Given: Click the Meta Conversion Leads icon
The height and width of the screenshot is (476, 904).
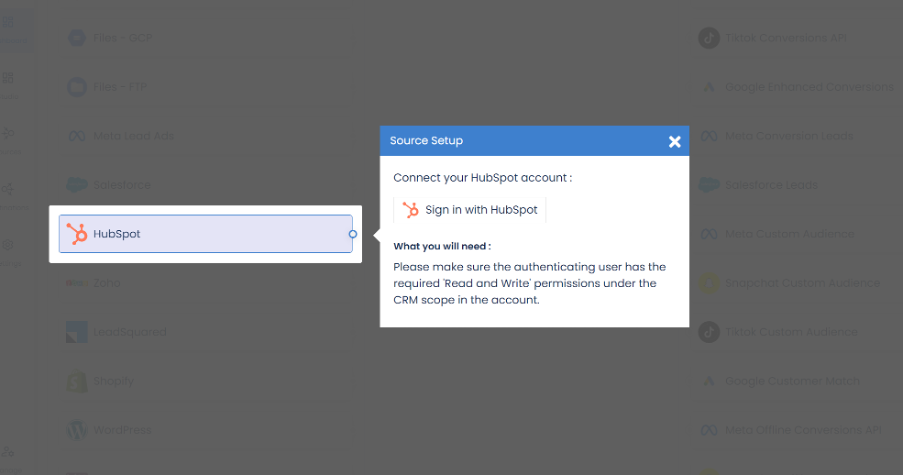Looking at the screenshot, I should (709, 136).
